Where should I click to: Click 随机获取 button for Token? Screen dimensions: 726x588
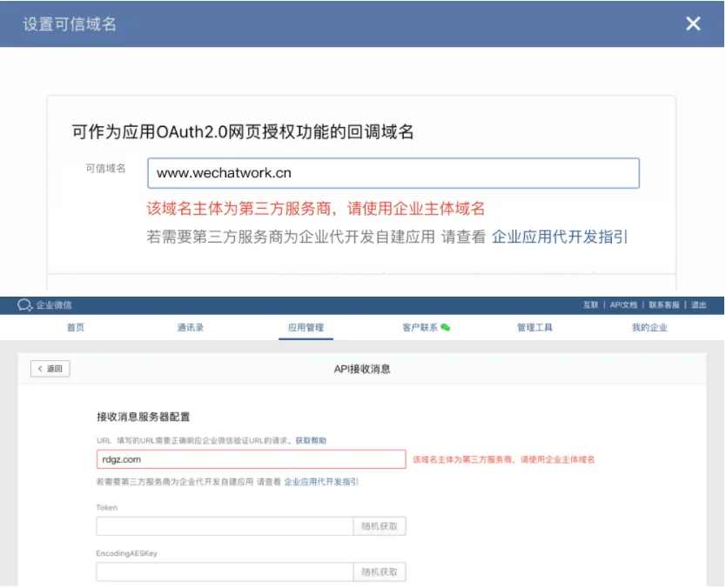coord(380,526)
